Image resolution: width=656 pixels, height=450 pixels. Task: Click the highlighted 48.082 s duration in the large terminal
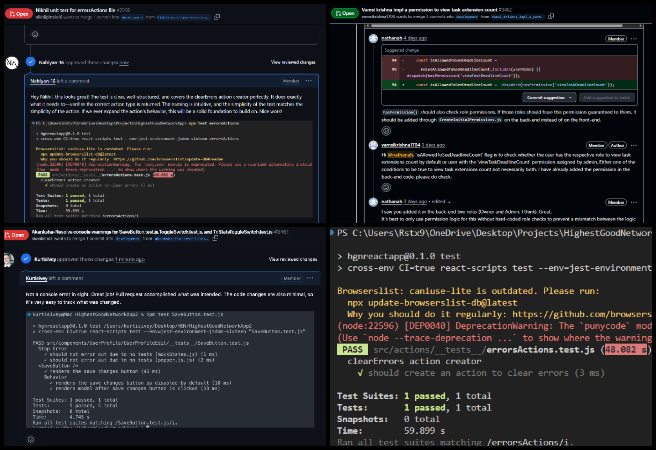coord(626,350)
